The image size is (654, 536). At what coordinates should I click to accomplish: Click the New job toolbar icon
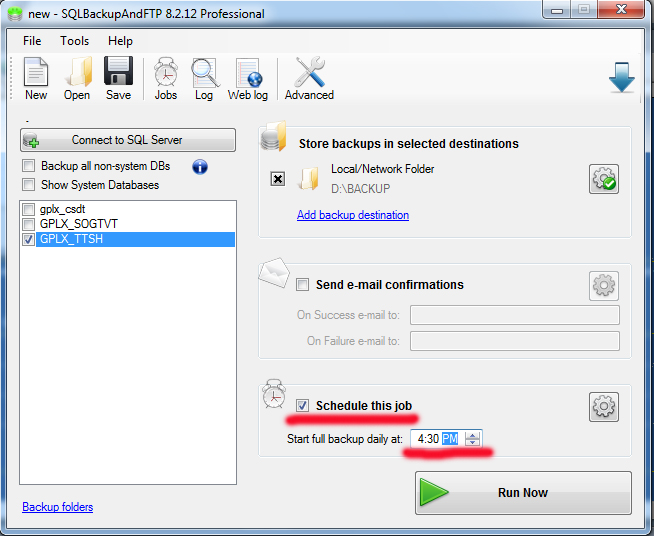point(36,79)
